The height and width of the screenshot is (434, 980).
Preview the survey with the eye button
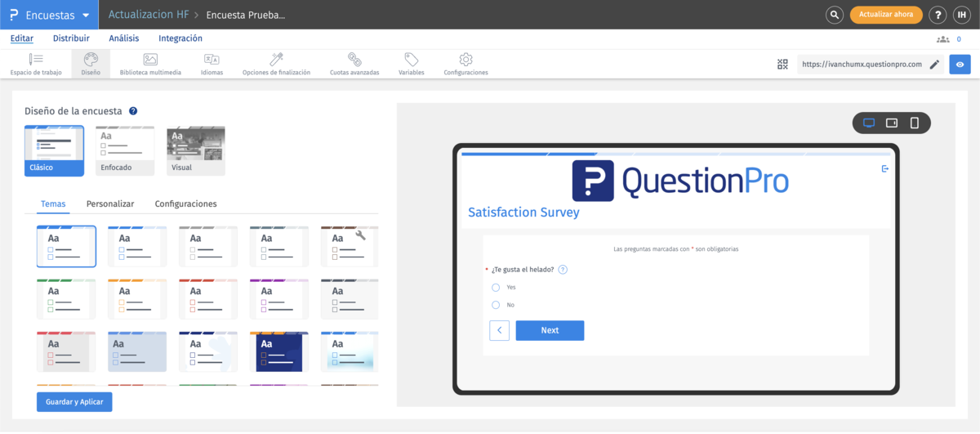(960, 64)
